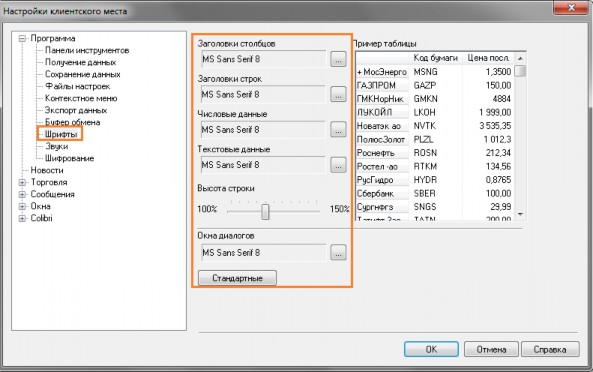Open font chooser for Заголовки строк
593x372 pixels.
click(x=338, y=95)
